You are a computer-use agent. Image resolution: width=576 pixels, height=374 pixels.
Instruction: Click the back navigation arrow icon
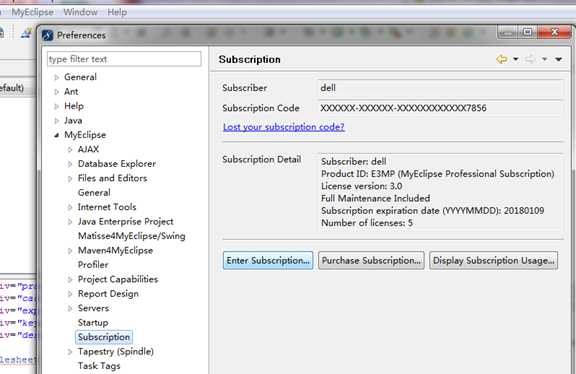point(502,59)
